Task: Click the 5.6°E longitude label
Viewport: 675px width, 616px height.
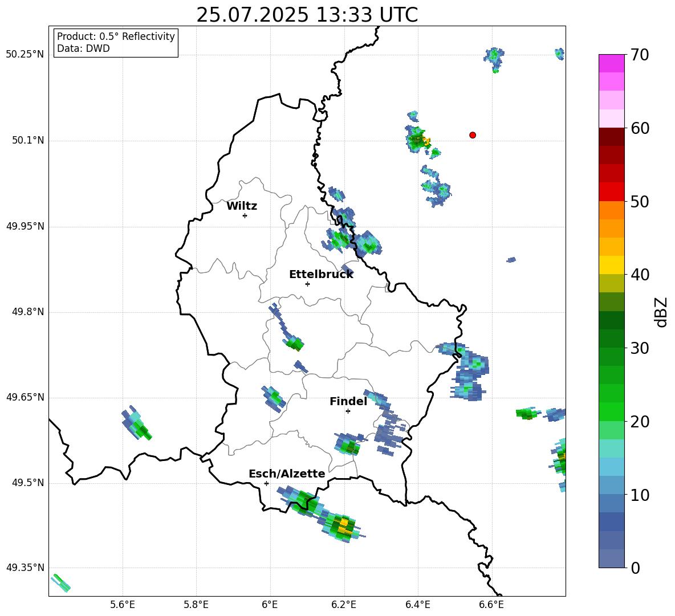Action: tap(123, 605)
